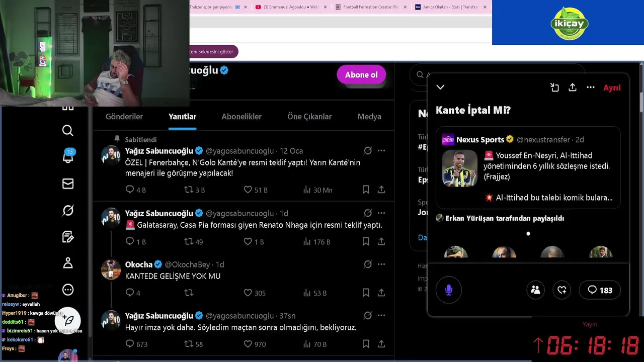The height and width of the screenshot is (362, 644).
Task: Retweet the pinned tweet with 3 B reposts
Action: (189, 190)
